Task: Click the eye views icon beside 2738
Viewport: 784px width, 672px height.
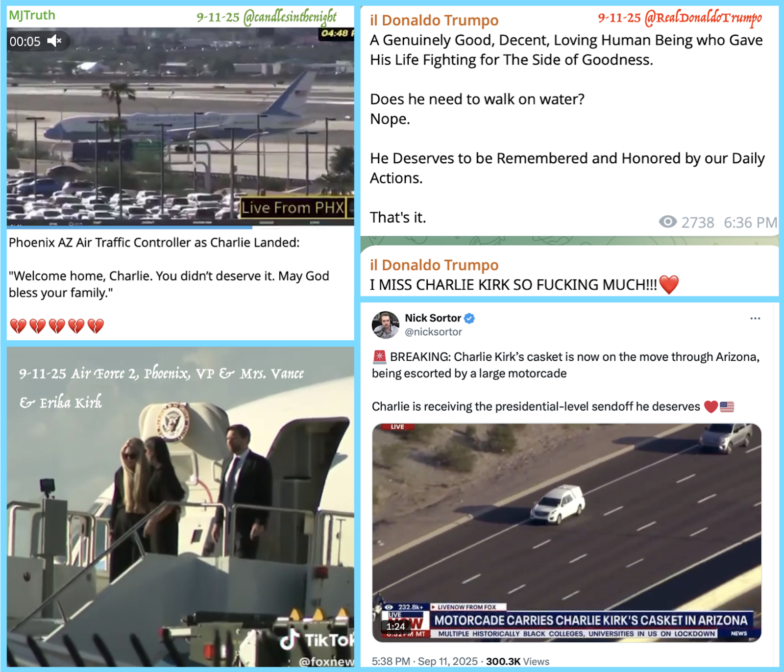Action: pos(667,222)
